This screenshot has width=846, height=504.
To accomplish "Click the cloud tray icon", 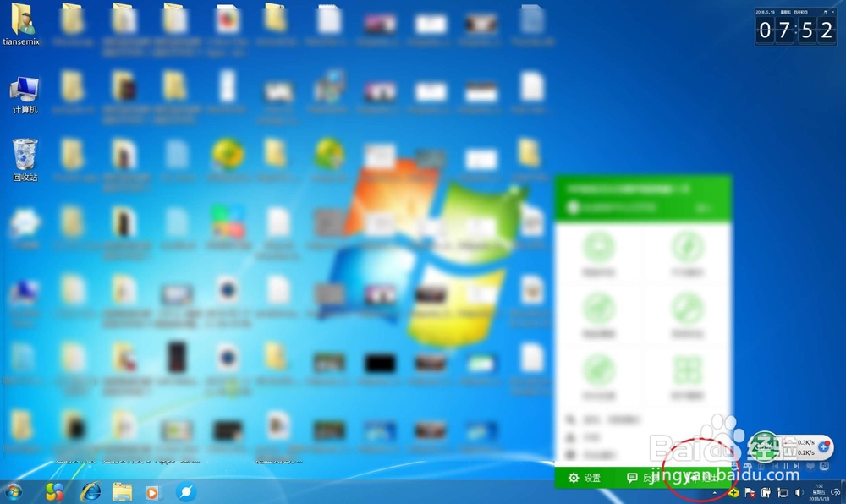I will pyautogui.click(x=835, y=493).
